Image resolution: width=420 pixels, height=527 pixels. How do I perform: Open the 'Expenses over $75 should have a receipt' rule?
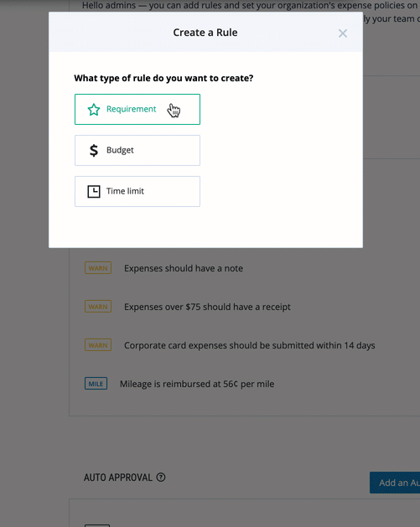[x=207, y=307]
